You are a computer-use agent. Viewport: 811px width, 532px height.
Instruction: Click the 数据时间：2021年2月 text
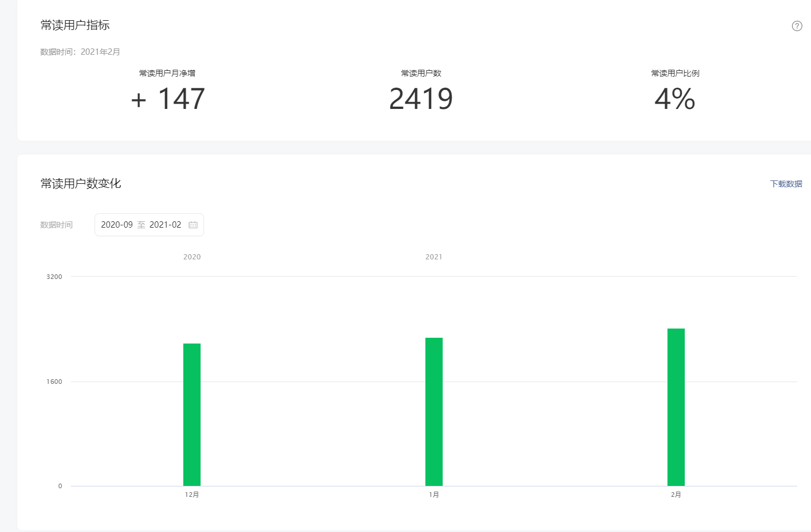(80, 52)
